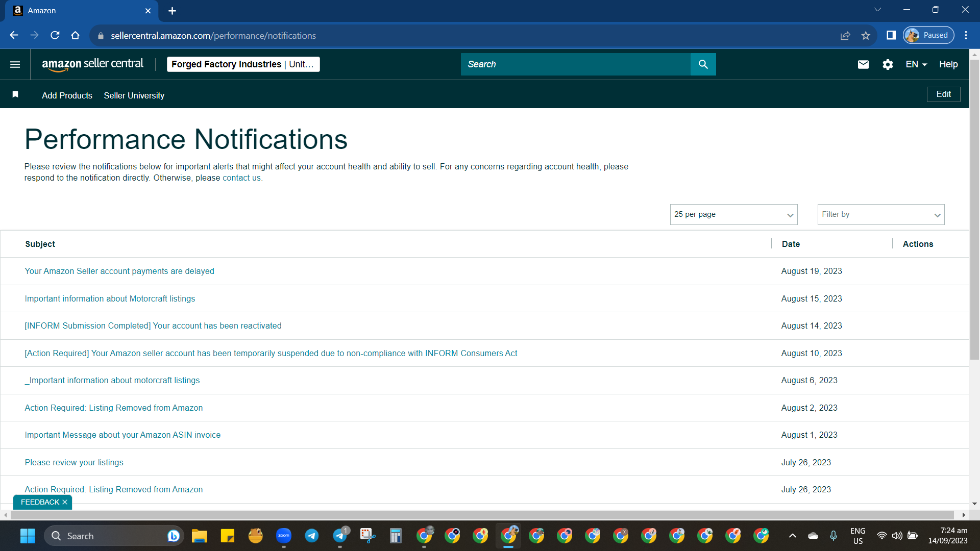Screen dimensions: 980x551
Task: Open 'Important information about Motorcraft listings' from August 15
Action: (x=110, y=298)
